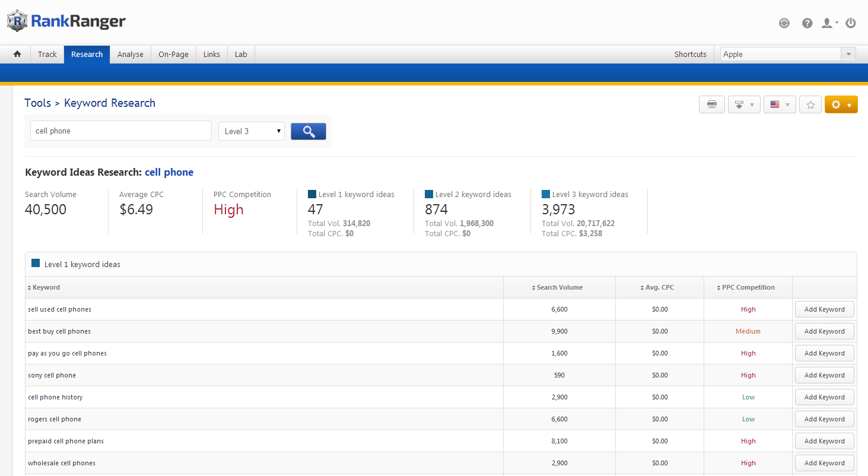Open the help question mark icon
868x476 pixels.
pyautogui.click(x=807, y=23)
